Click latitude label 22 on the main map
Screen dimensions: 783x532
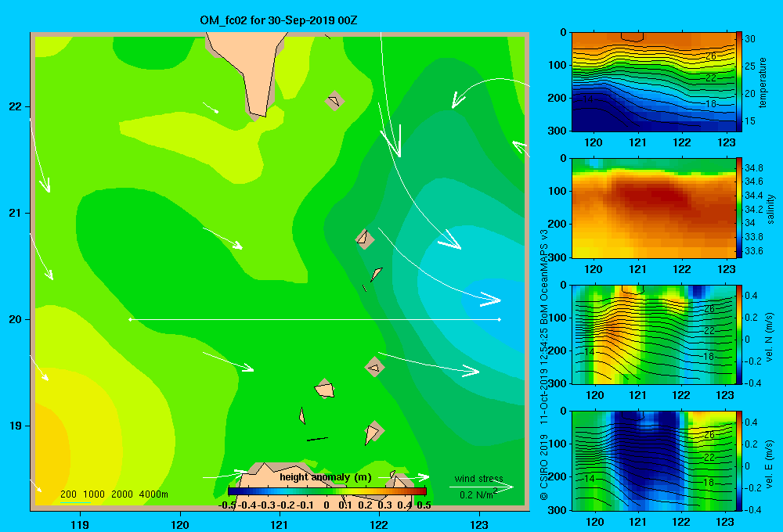tap(15, 107)
